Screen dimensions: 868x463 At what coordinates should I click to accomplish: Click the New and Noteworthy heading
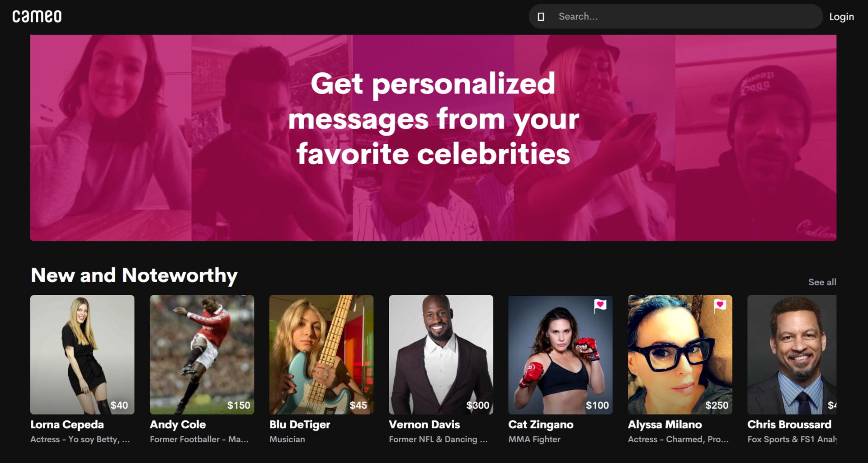click(x=134, y=275)
